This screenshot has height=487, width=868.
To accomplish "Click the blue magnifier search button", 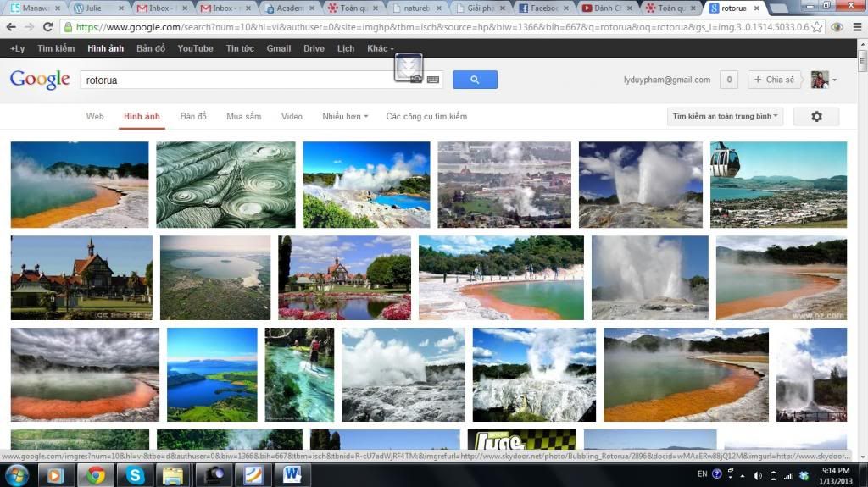I will 475,80.
